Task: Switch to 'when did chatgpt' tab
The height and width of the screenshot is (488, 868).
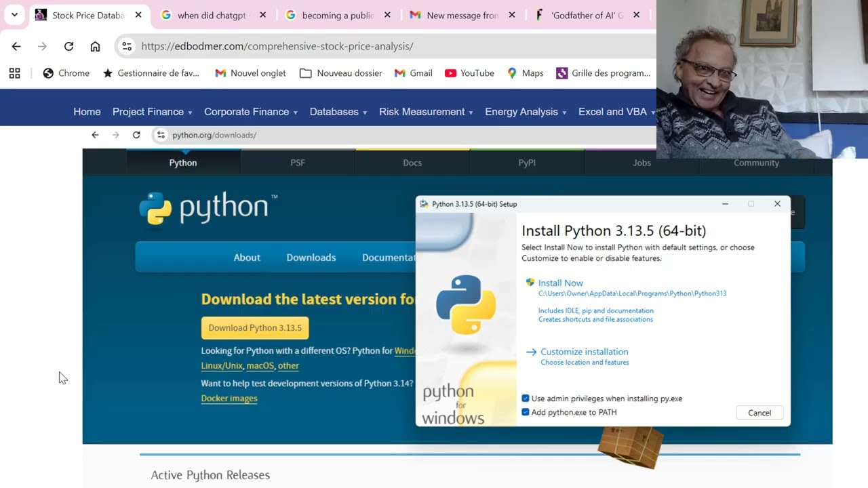Action: (212, 15)
